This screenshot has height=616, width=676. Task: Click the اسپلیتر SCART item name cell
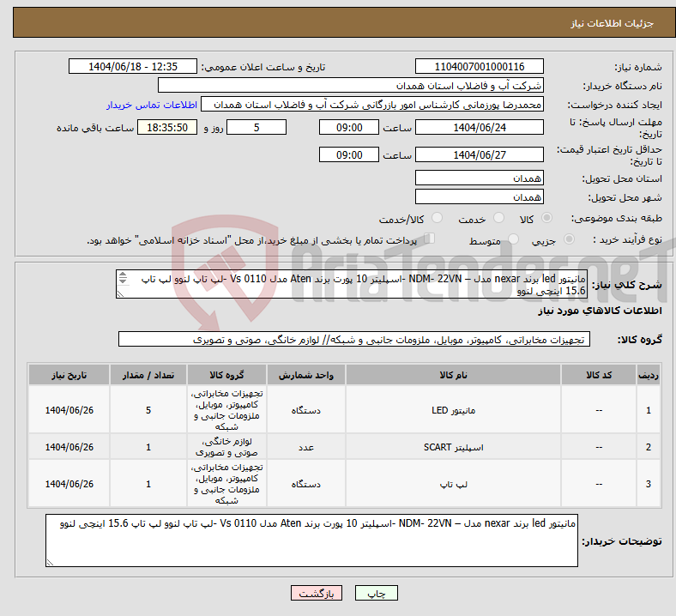click(x=453, y=447)
